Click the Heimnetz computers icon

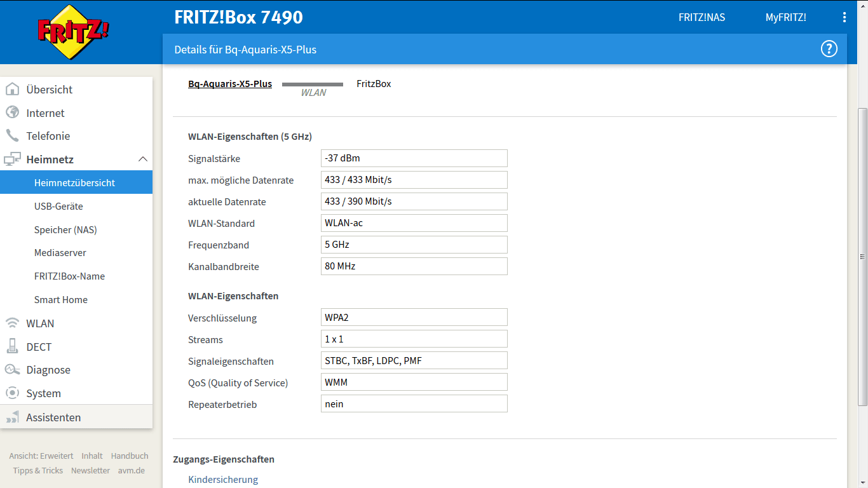[x=12, y=159]
